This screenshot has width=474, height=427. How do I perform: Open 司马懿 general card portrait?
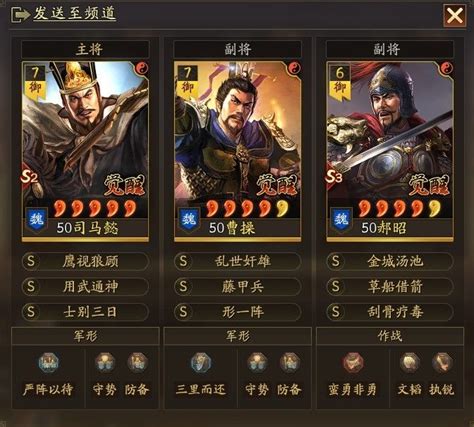click(85, 151)
